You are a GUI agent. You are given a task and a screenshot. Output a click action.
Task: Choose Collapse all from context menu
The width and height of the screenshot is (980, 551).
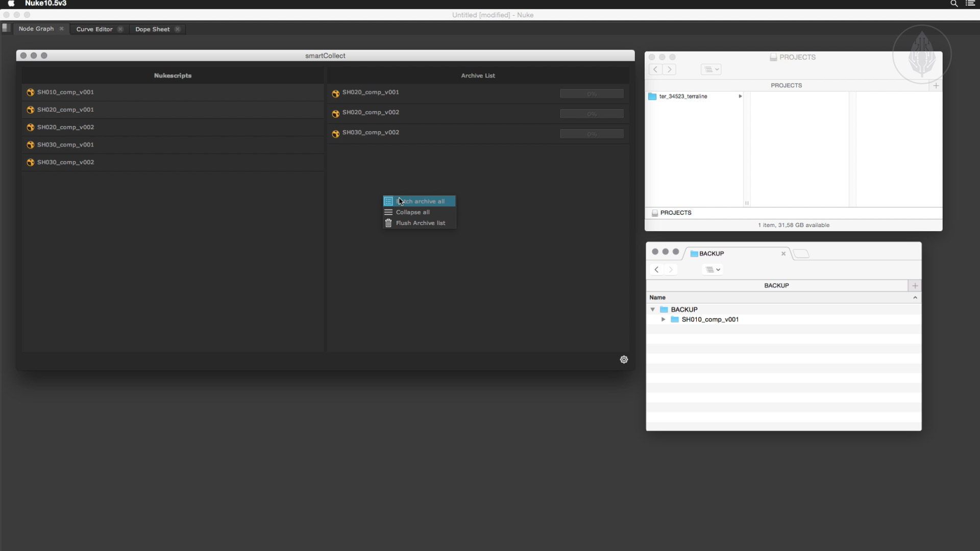click(x=420, y=212)
